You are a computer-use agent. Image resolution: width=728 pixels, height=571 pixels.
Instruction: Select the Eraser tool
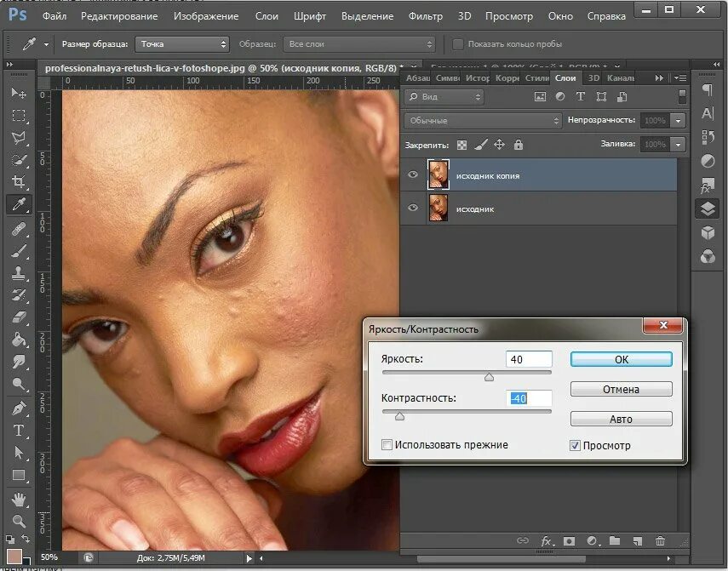point(19,317)
